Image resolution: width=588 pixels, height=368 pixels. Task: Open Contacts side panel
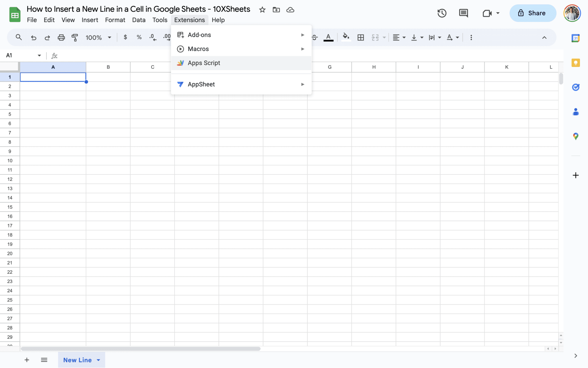tap(576, 112)
